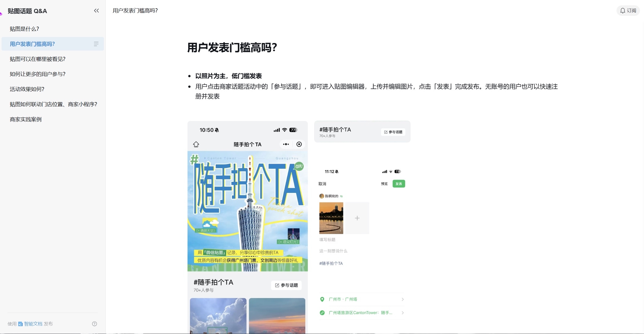Click 参与话题 button below poster image
Viewport: 644px width, 334px height.
[286, 285]
